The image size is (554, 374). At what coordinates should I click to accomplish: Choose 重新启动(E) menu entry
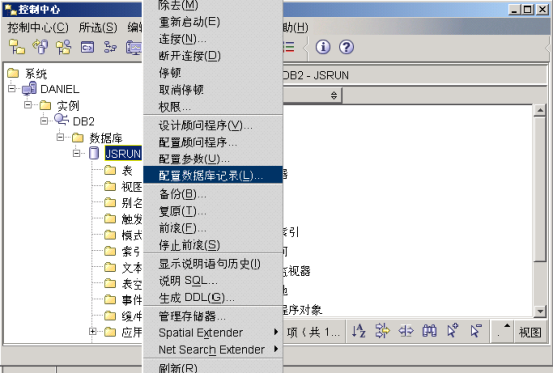coord(213,22)
